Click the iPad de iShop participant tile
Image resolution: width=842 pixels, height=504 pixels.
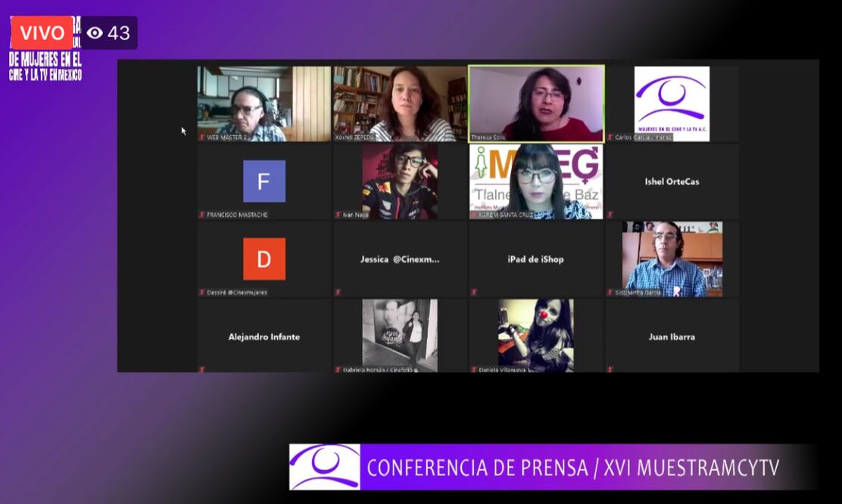pyautogui.click(x=535, y=259)
